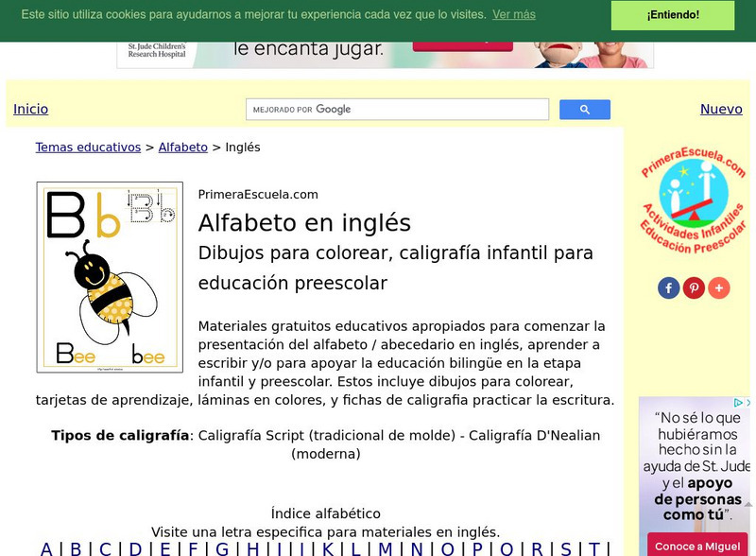Open more sharing options with the plus icon
756x556 pixels.
click(717, 287)
